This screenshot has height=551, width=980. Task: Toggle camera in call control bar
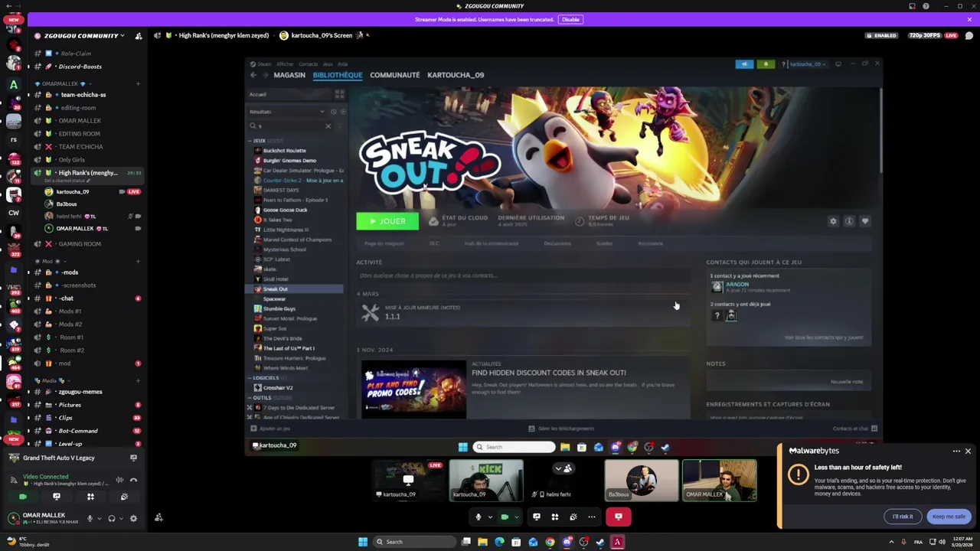pos(505,517)
